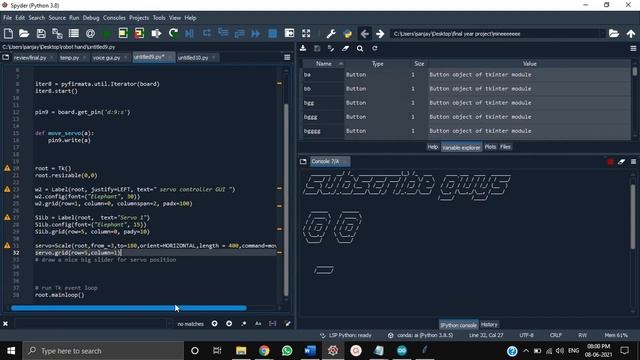Select the IPython console tab
Screen dimensions: 640x360
(458, 325)
